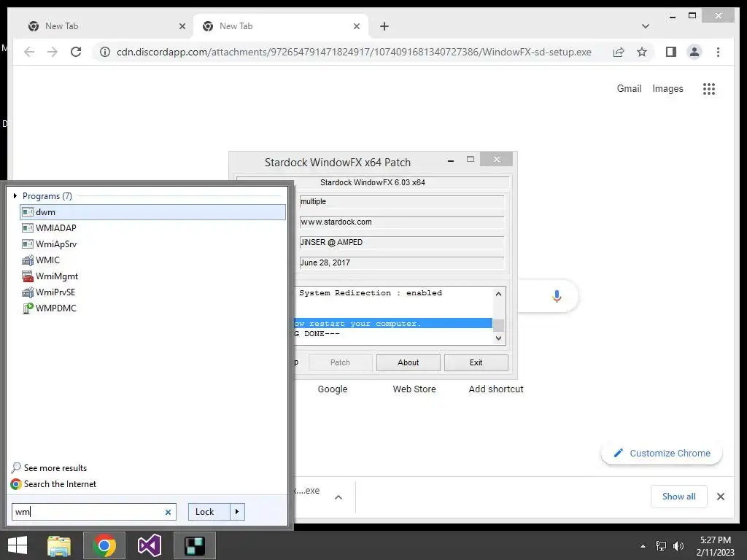The height and width of the screenshot is (560, 747).
Task: Select dwm in the program results
Action: 153,212
